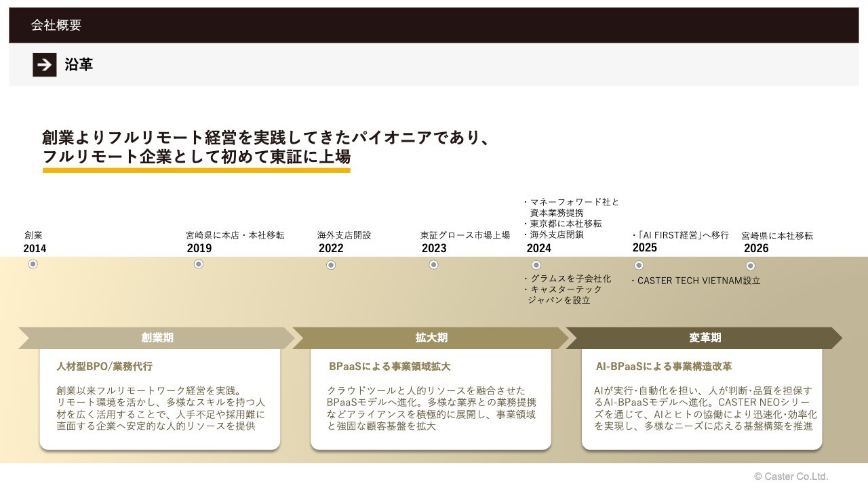Click the year 2023 text

[x=434, y=248]
